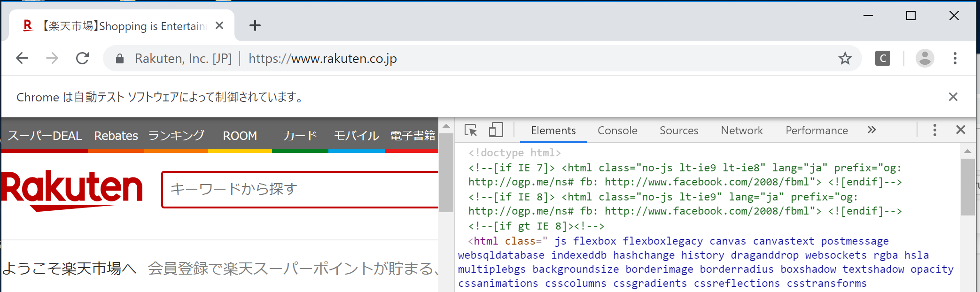The width and height of the screenshot is (980, 292).
Task: Activate the DevTools inspect element tool
Action: [471, 130]
